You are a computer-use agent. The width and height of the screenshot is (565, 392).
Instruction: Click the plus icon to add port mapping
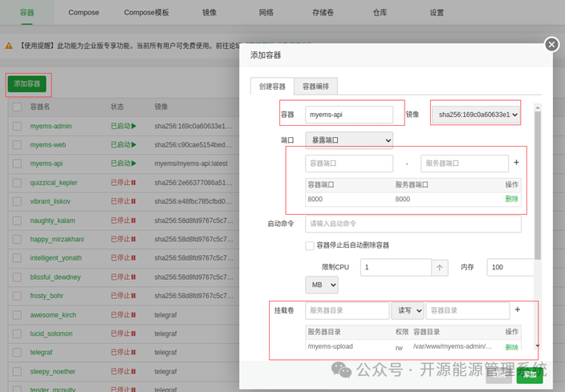point(516,163)
